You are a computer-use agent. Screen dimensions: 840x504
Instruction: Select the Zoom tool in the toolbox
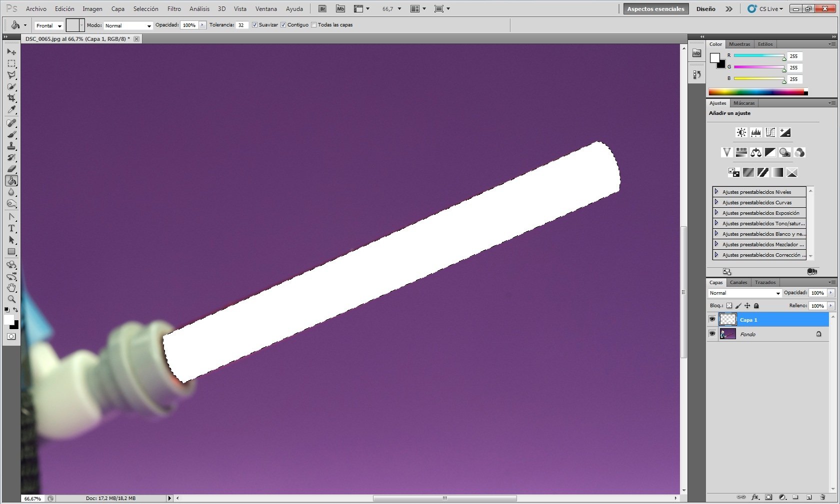(11, 299)
